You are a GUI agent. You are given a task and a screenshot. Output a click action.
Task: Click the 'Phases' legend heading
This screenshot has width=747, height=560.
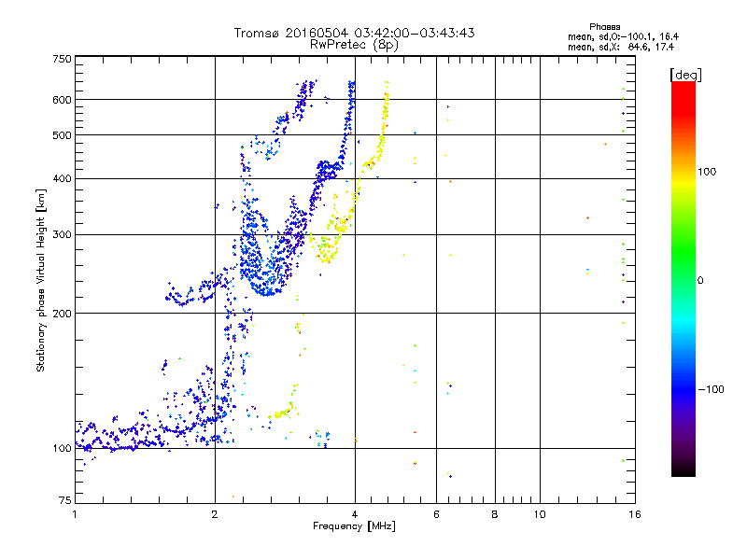[604, 27]
